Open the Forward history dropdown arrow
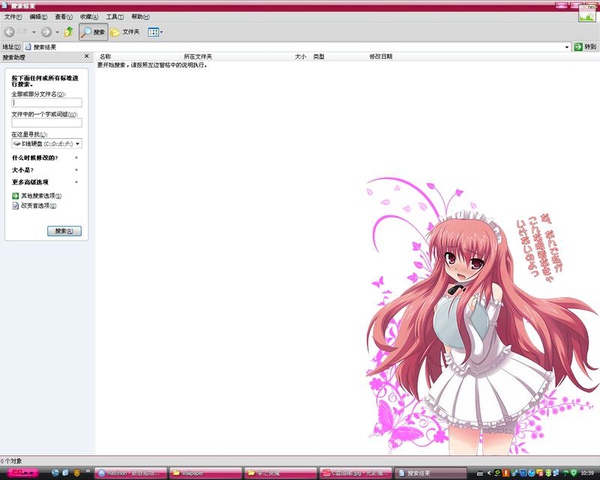This screenshot has height=480, width=600. [57, 32]
